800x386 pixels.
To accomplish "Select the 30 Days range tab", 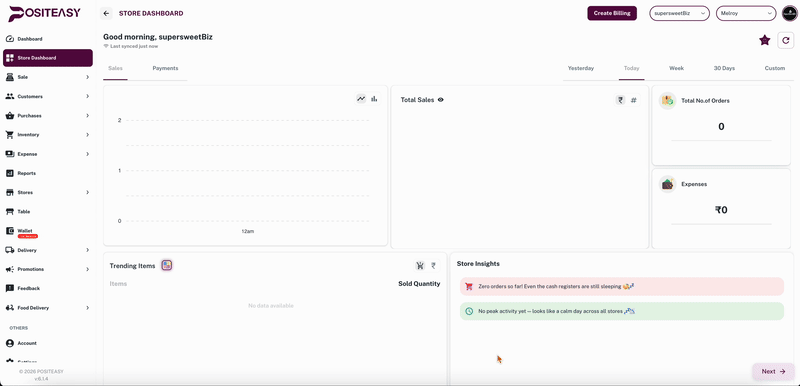I will 724,68.
